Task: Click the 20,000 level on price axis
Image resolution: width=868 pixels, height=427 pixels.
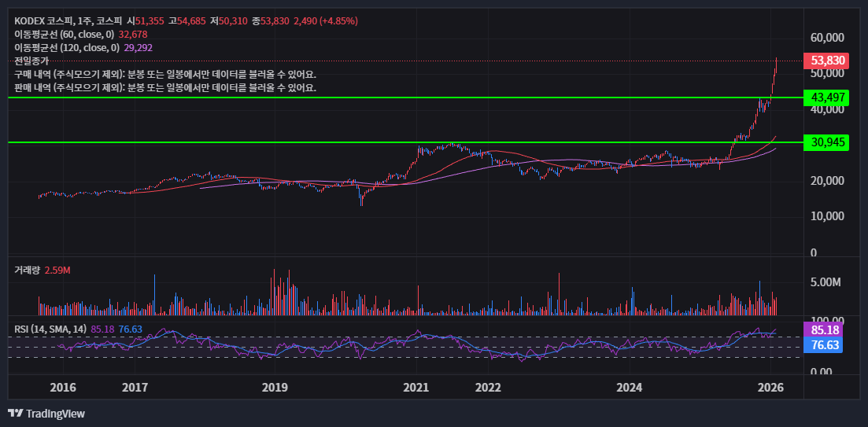Action: pos(827,181)
